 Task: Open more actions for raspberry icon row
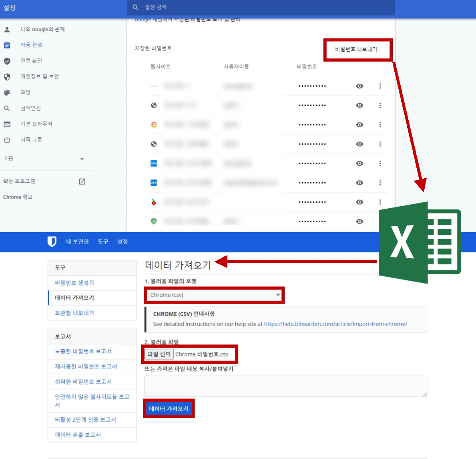pyautogui.click(x=380, y=202)
